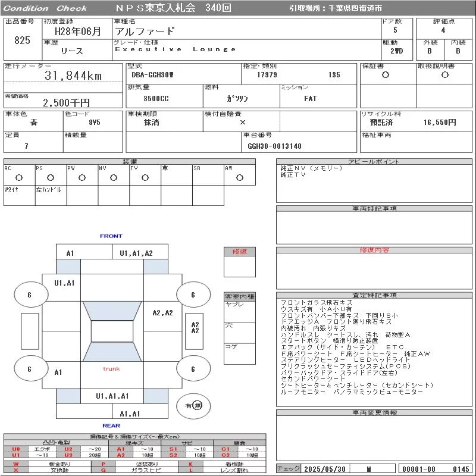Click the "Condition Check" header title
This screenshot has height=476, width=476.
click(45, 8)
